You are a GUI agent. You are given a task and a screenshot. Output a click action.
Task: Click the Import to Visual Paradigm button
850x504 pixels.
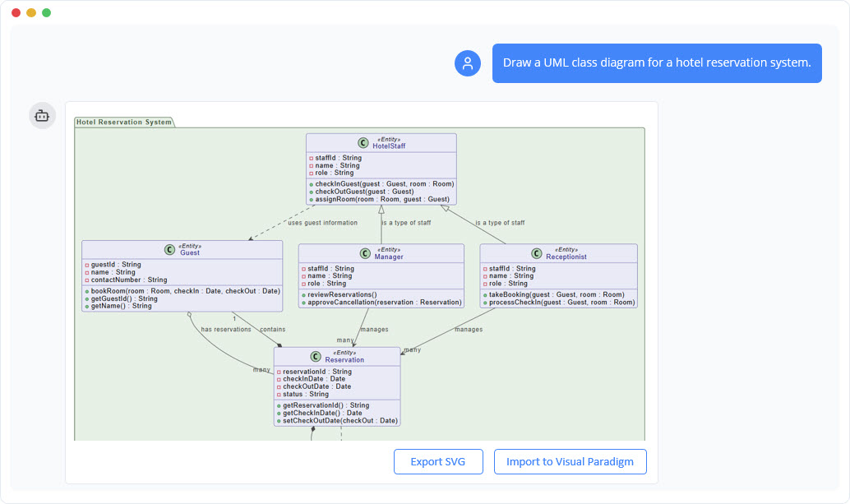570,461
